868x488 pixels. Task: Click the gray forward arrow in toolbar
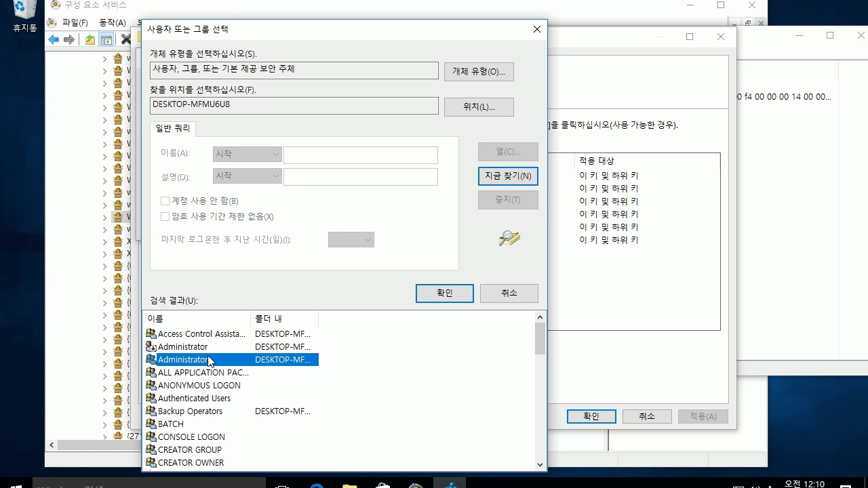click(x=69, y=40)
